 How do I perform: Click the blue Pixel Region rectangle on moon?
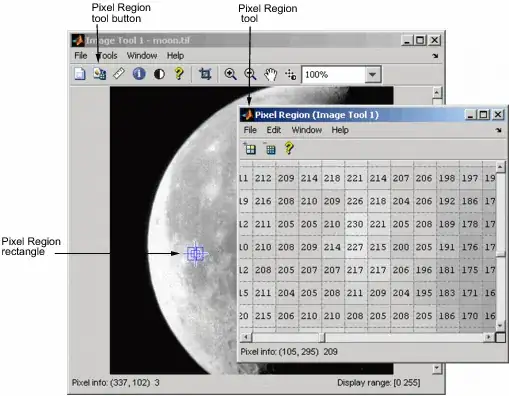pyautogui.click(x=195, y=254)
